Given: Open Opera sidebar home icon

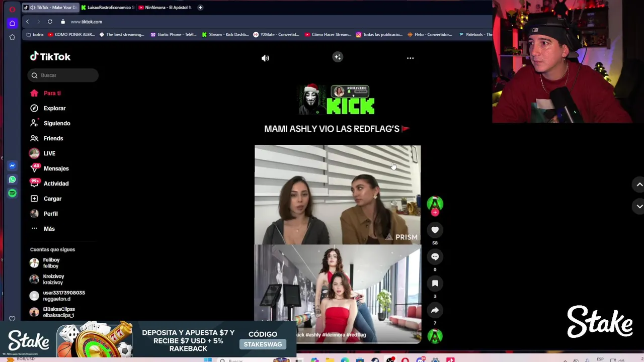Looking at the screenshot, I should pyautogui.click(x=12, y=23).
